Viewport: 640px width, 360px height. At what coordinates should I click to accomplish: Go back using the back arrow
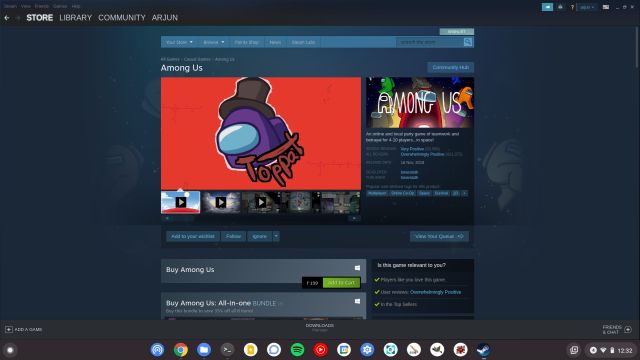click(7, 18)
